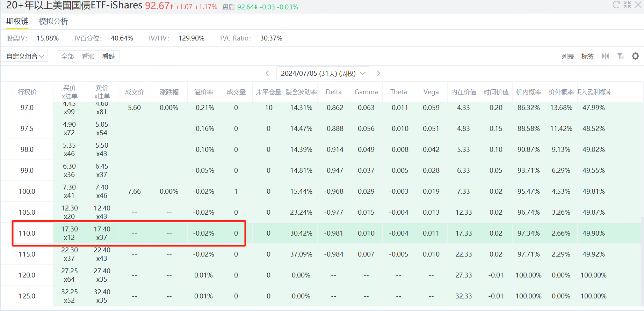Click the 7.40 x46 ask price cell

click(102, 191)
